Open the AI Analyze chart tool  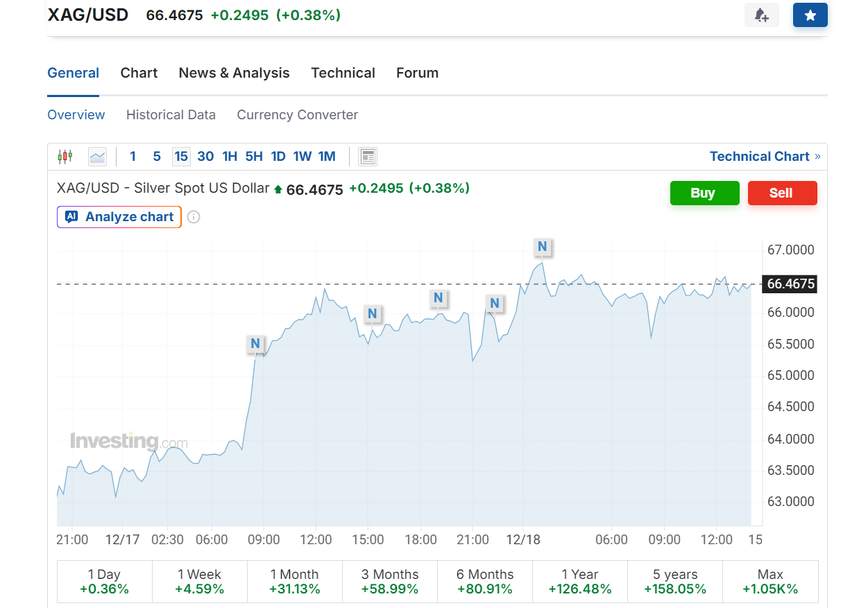tap(118, 216)
